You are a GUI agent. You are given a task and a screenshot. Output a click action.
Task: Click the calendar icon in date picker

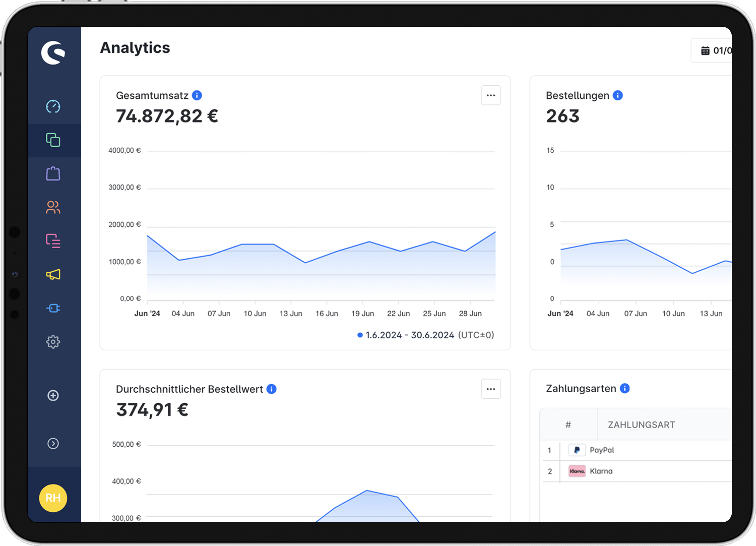point(705,50)
